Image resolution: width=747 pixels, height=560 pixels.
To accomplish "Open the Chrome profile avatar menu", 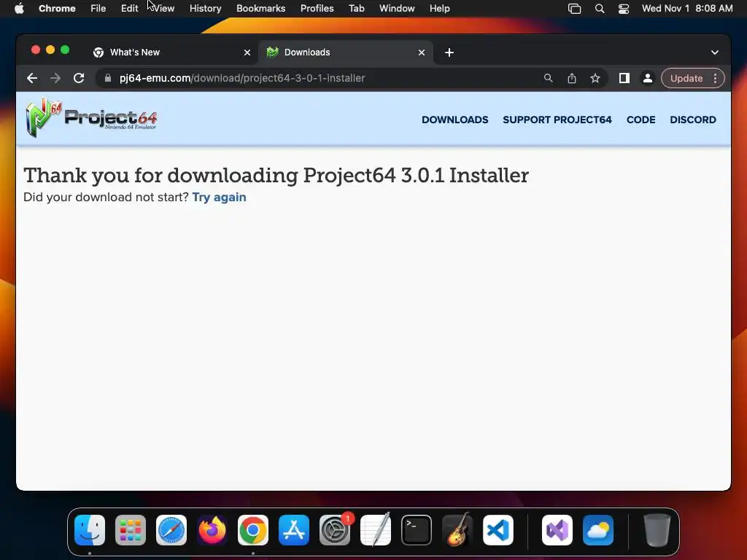I will (x=648, y=78).
